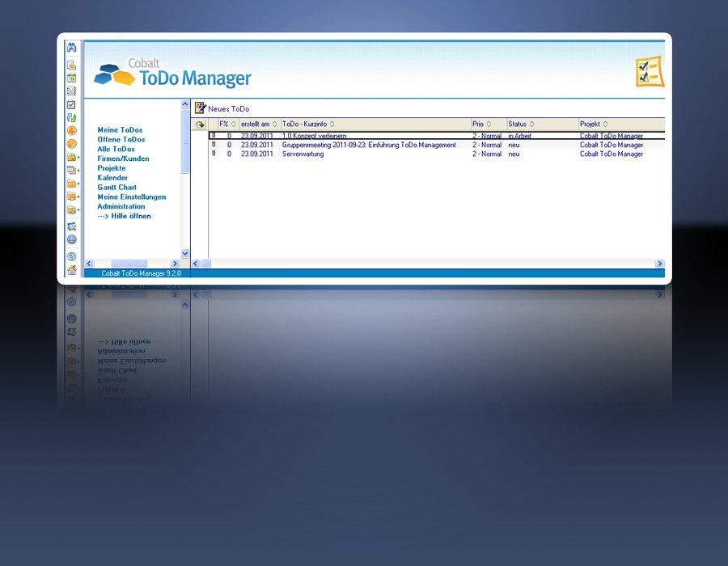Open Alle ToDos in navigation
The height and width of the screenshot is (566, 728).
(116, 149)
